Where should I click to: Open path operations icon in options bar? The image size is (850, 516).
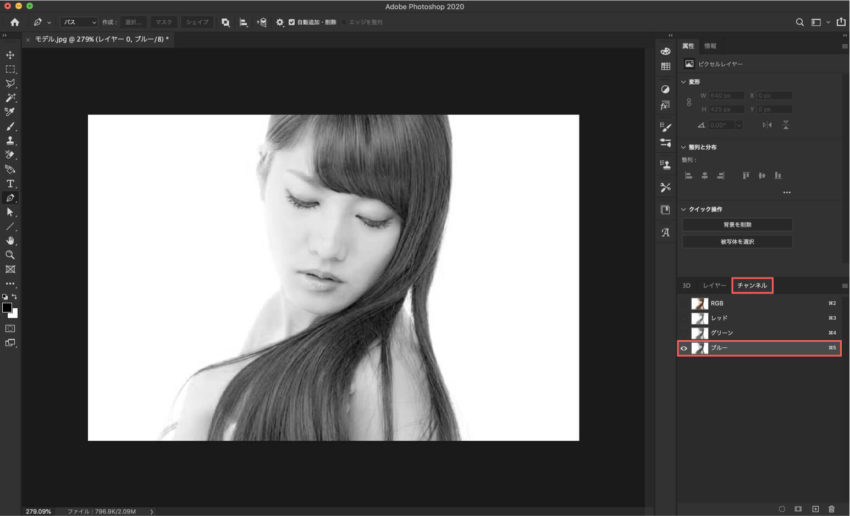tap(226, 22)
